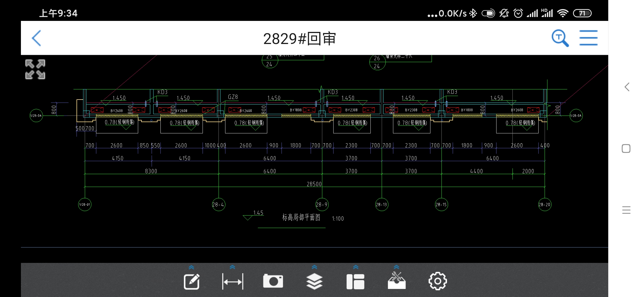This screenshot has width=644, height=297.
Task: Open the text search magnifier tool
Action: [x=560, y=38]
